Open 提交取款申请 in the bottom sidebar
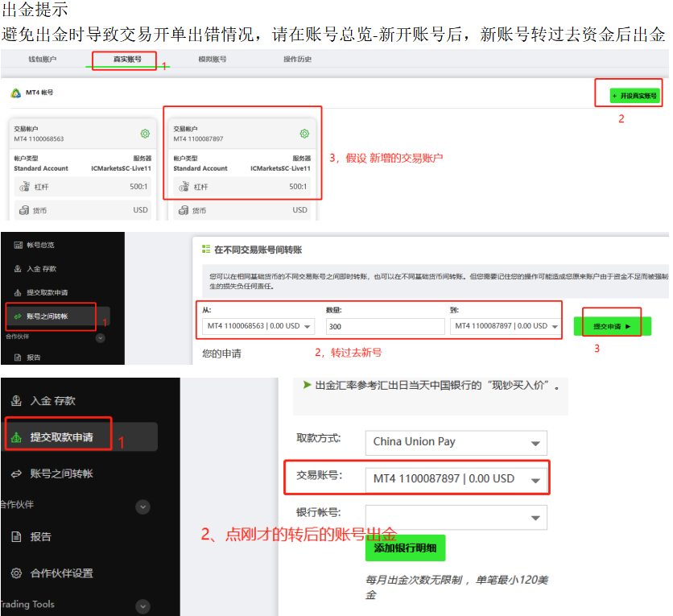This screenshot has width=673, height=616. click(x=61, y=437)
